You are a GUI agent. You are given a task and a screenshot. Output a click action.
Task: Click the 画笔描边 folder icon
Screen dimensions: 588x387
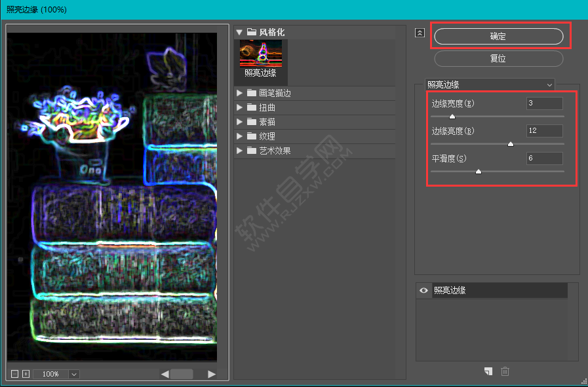(x=251, y=93)
